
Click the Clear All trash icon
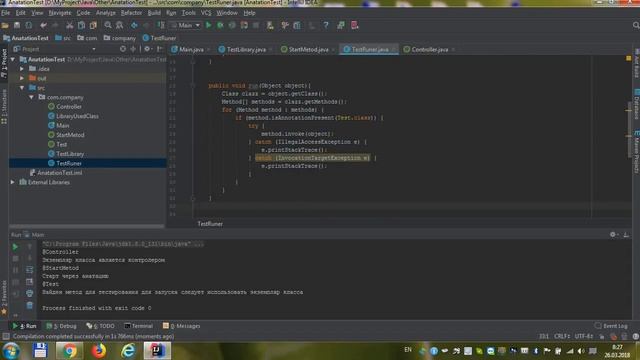[29, 305]
